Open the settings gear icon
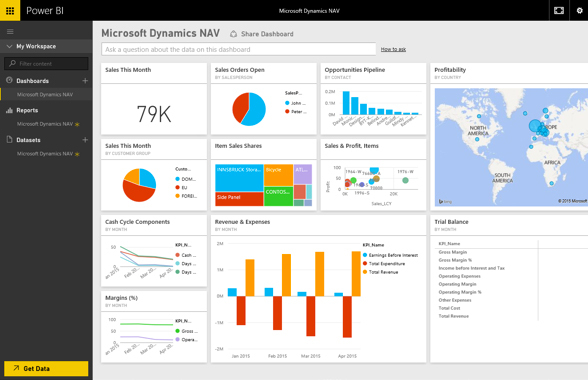 (x=579, y=11)
